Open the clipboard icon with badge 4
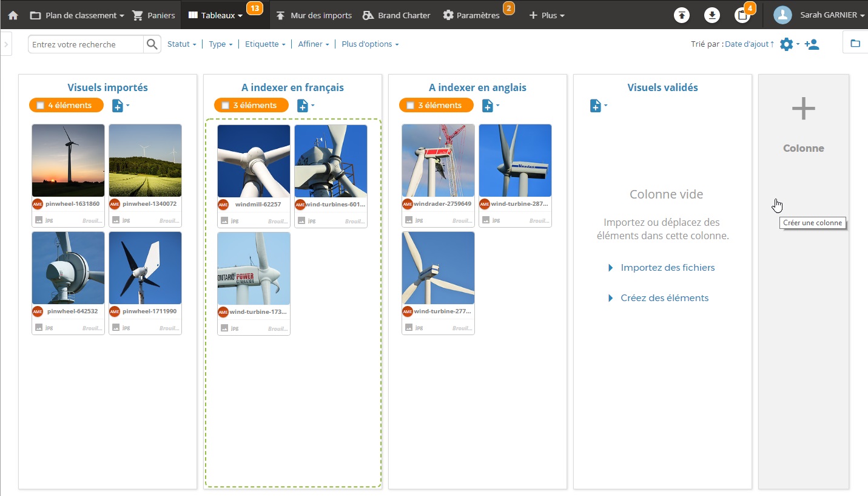 [742, 16]
